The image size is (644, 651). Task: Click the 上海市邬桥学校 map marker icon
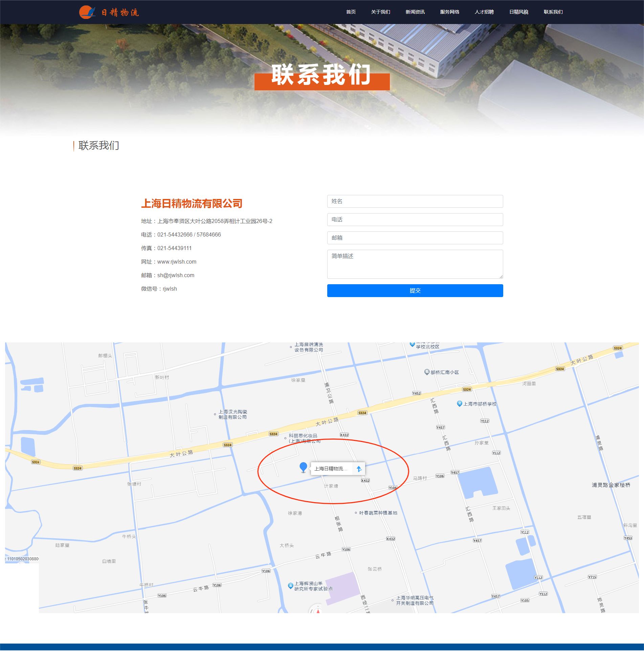pos(459,404)
